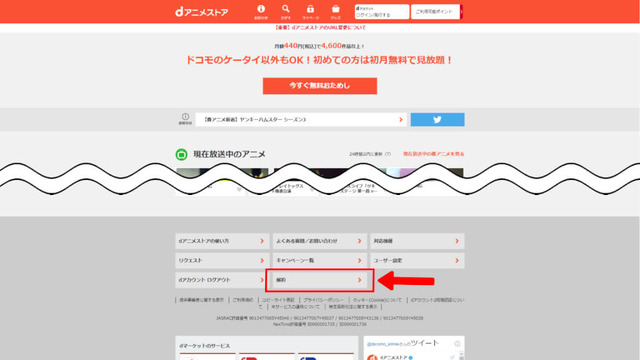Open the マイページ lock icon
Screen dimensions: 640x360
311,12
